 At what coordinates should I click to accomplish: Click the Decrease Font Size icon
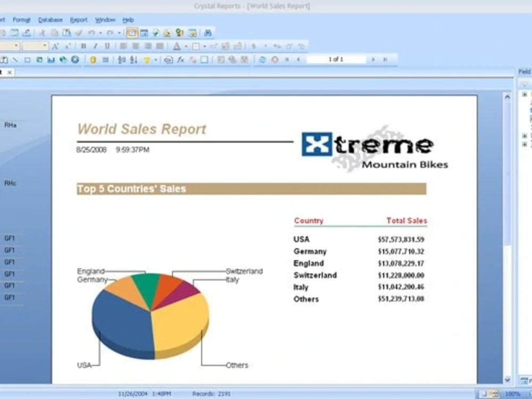pos(68,46)
